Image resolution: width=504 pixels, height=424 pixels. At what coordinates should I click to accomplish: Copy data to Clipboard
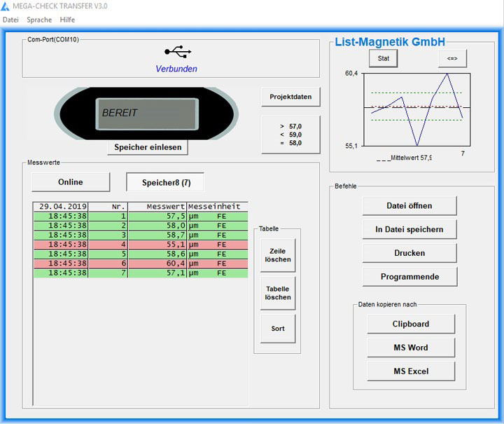(x=411, y=324)
